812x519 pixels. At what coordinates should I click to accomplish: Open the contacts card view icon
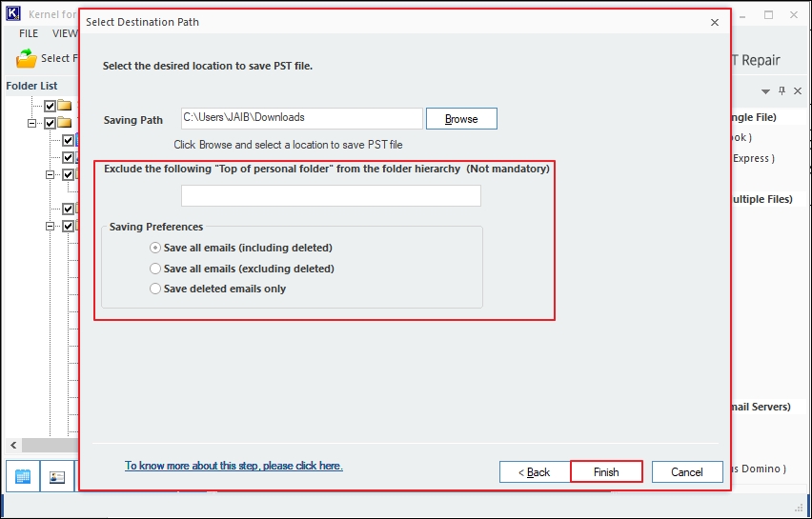pos(57,476)
